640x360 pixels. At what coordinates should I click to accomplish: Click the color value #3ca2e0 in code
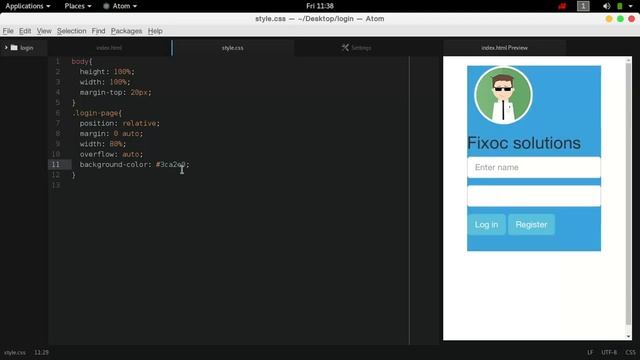[x=171, y=164]
